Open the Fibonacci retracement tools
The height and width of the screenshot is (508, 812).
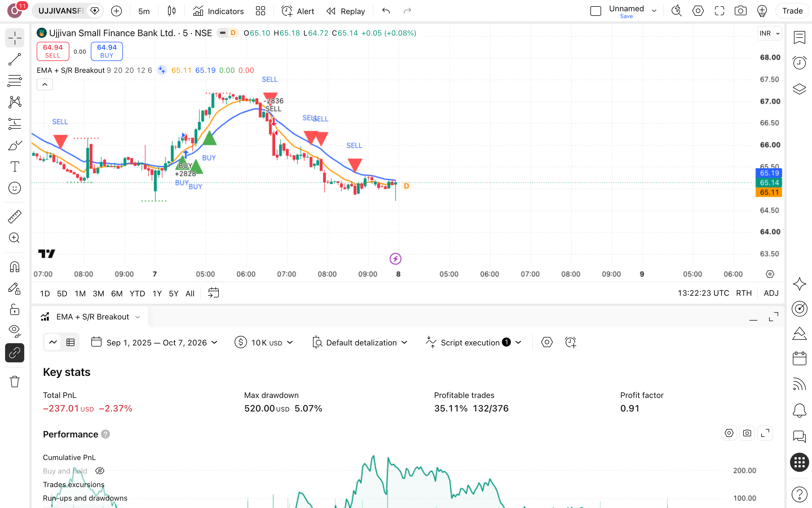[x=14, y=81]
